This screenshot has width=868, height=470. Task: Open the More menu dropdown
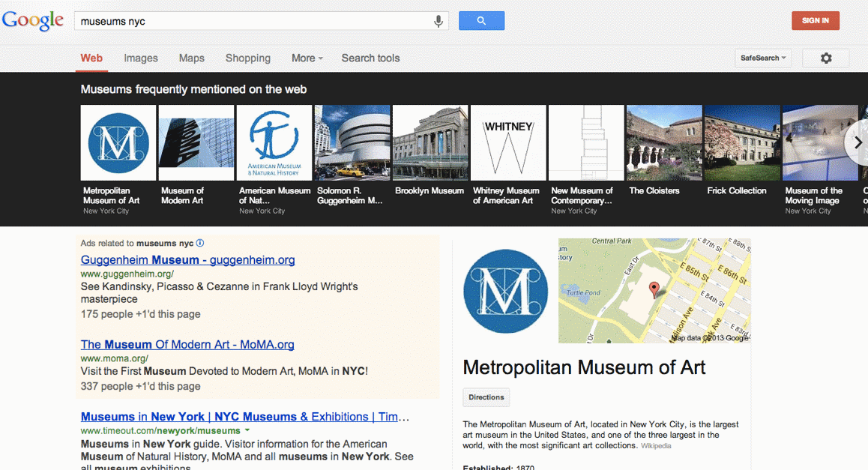307,58
